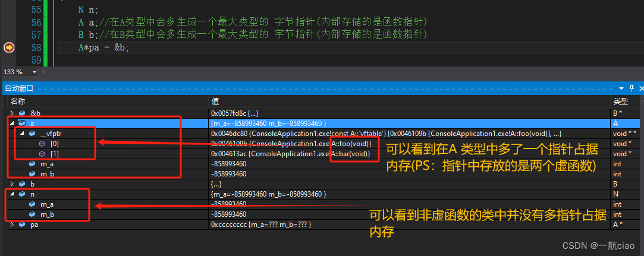Expand the pa pointer row
This screenshot has width=644, height=256.
coord(12,225)
